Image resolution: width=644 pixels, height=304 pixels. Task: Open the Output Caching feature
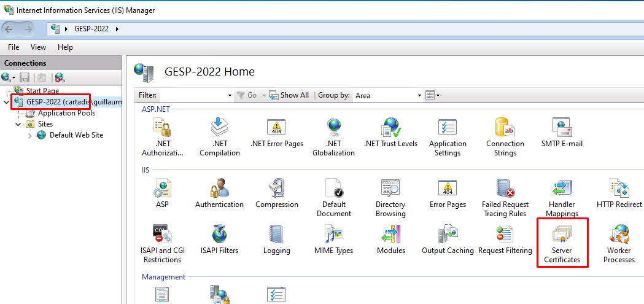[448, 240]
